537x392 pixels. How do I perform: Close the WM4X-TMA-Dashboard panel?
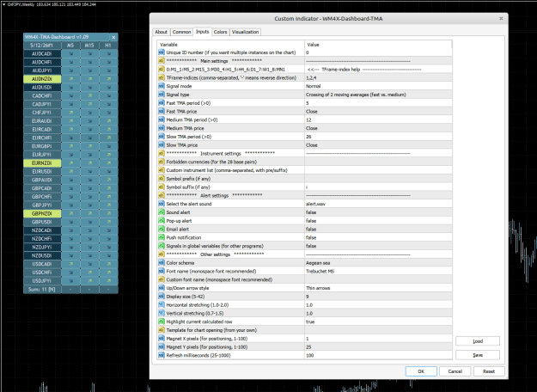(113, 37)
